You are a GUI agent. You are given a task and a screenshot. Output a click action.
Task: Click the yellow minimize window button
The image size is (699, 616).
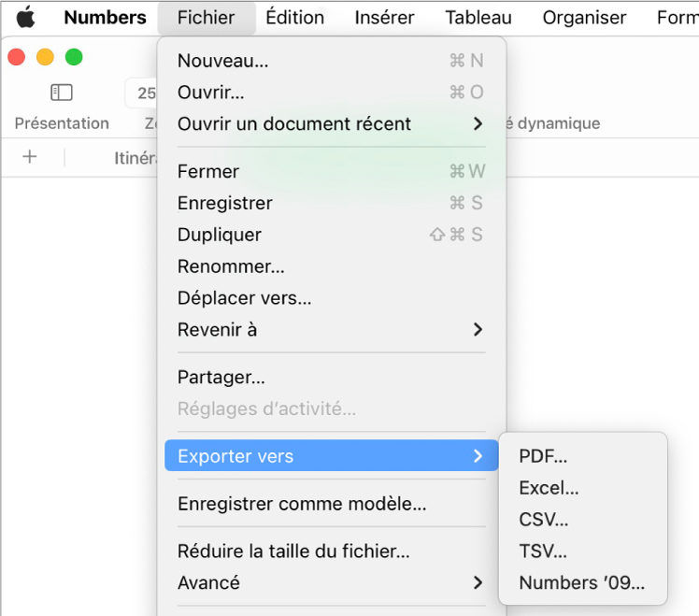(45, 57)
